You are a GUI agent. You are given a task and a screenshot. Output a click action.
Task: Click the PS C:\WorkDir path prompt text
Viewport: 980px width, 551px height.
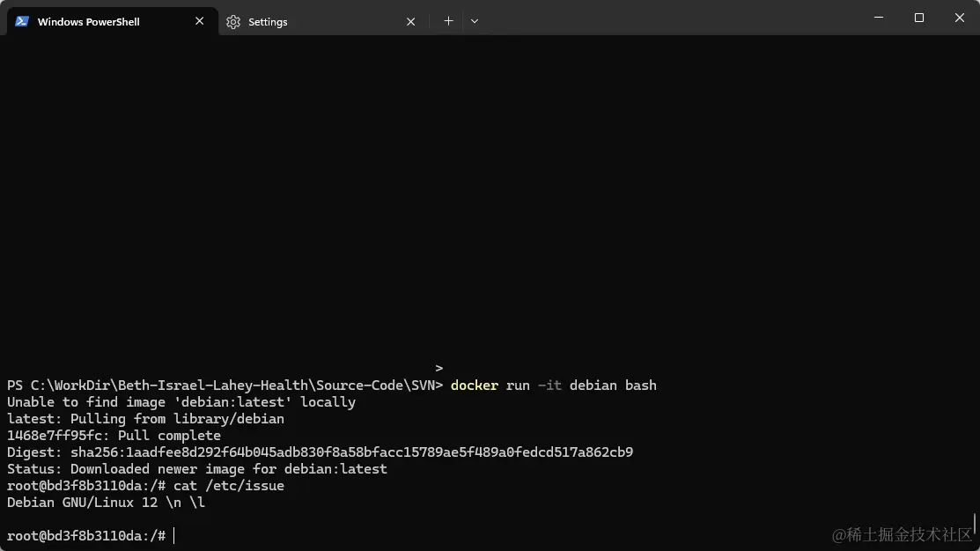(x=225, y=386)
